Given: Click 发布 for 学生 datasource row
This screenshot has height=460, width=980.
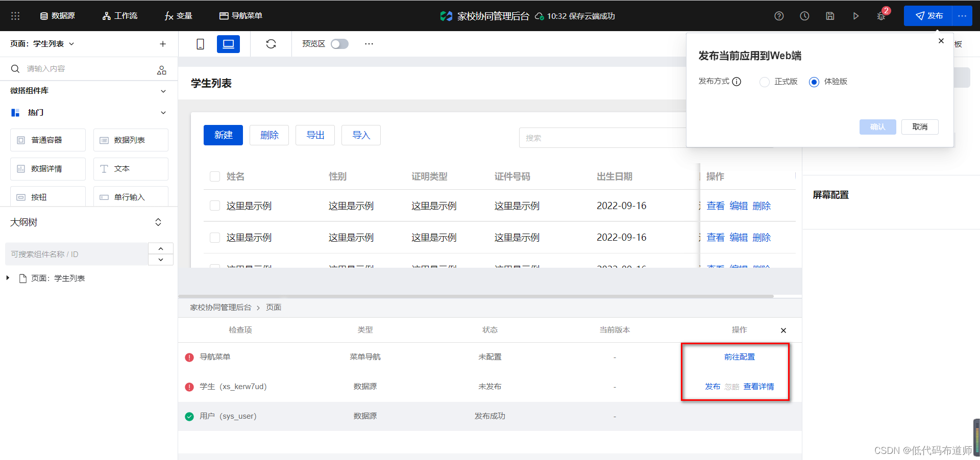Looking at the screenshot, I should pyautogui.click(x=713, y=387).
